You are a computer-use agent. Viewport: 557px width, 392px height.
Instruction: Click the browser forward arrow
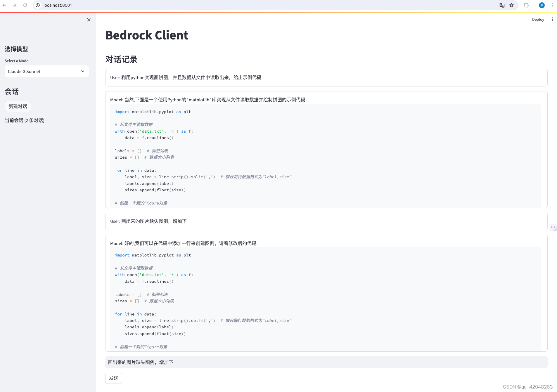[15, 5]
